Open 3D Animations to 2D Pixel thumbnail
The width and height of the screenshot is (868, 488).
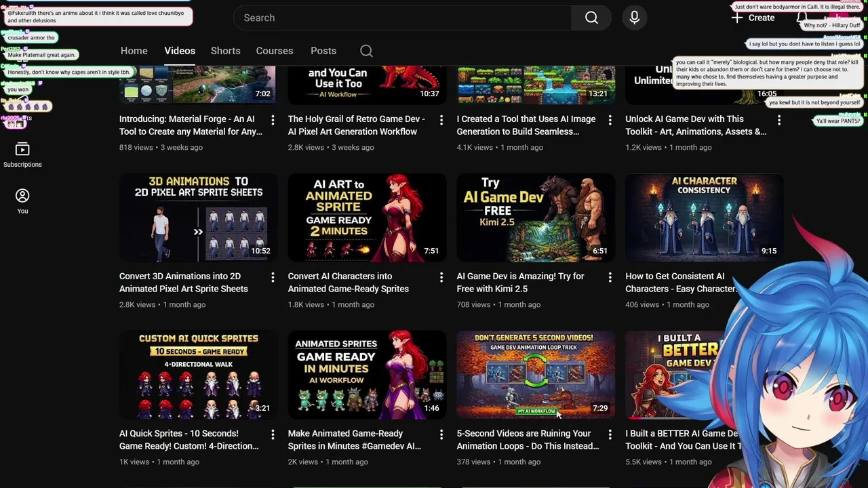click(x=198, y=218)
